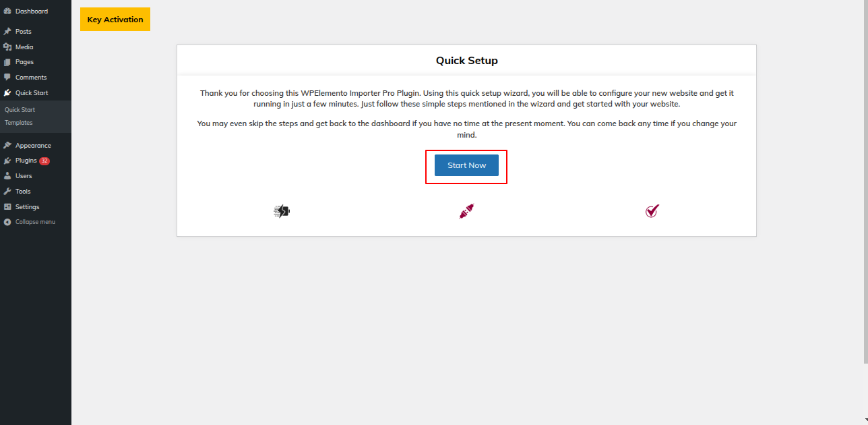The height and width of the screenshot is (425, 868).
Task: Open the Users menu label
Action: [24, 176]
